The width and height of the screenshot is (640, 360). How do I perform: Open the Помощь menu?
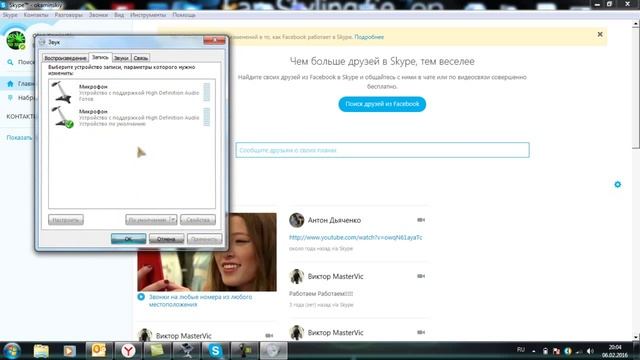tap(184, 15)
